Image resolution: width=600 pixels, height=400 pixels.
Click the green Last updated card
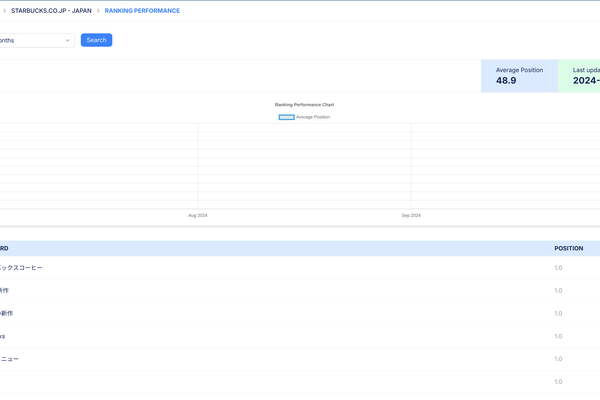point(579,76)
